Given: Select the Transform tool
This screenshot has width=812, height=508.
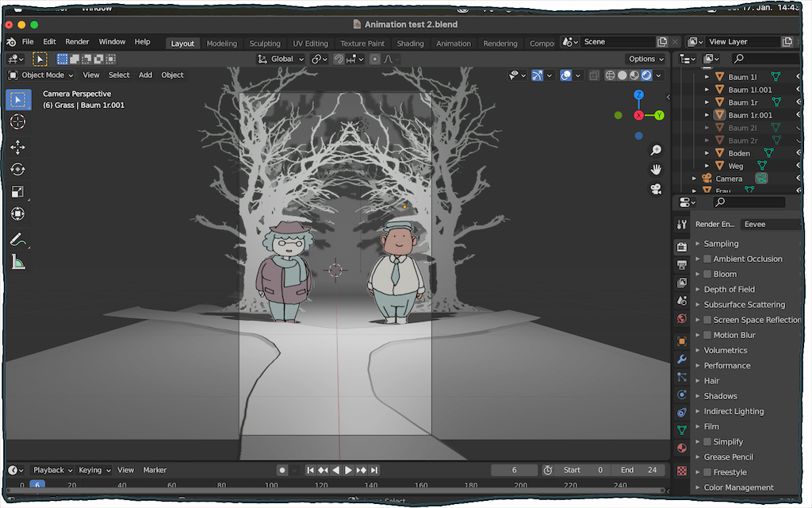Looking at the screenshot, I should (18, 214).
